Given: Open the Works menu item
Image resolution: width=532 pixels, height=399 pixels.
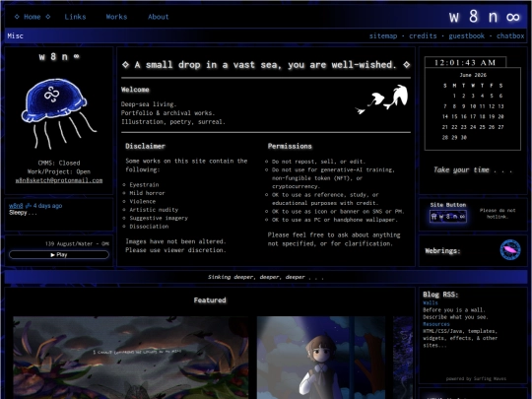Looking at the screenshot, I should tap(116, 17).
